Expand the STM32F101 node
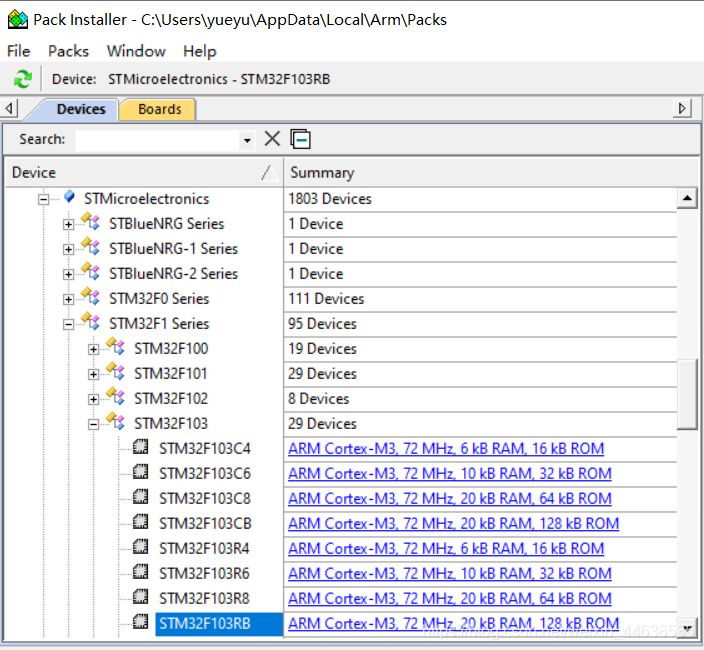Screen dimensions: 704x650 click(x=93, y=374)
